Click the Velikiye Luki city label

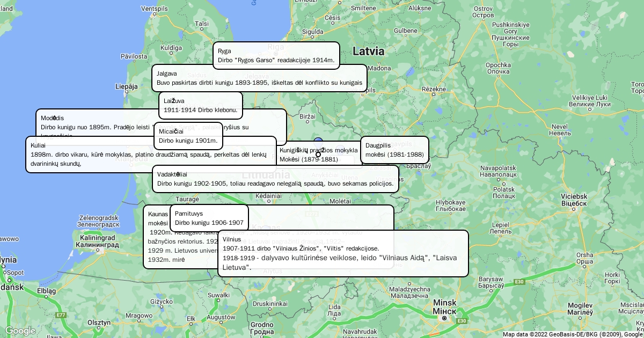pyautogui.click(x=589, y=100)
